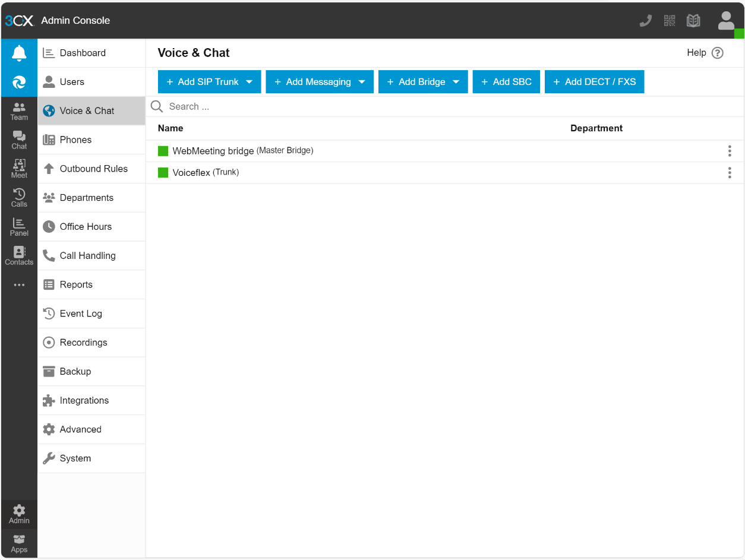745x560 pixels.
Task: Show the QR code from the top bar
Action: pyautogui.click(x=669, y=20)
